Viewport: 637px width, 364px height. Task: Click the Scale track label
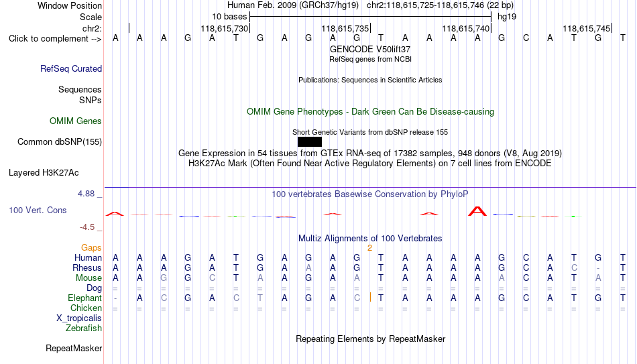[x=91, y=17]
